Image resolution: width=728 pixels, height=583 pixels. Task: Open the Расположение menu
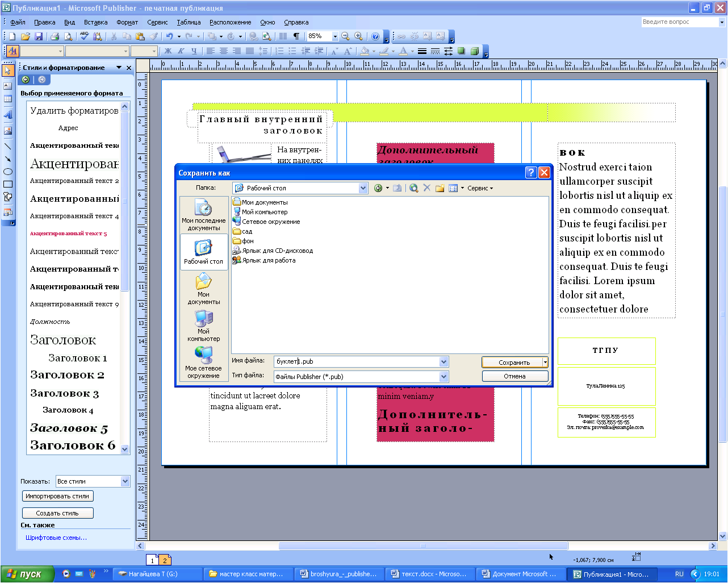coord(230,22)
